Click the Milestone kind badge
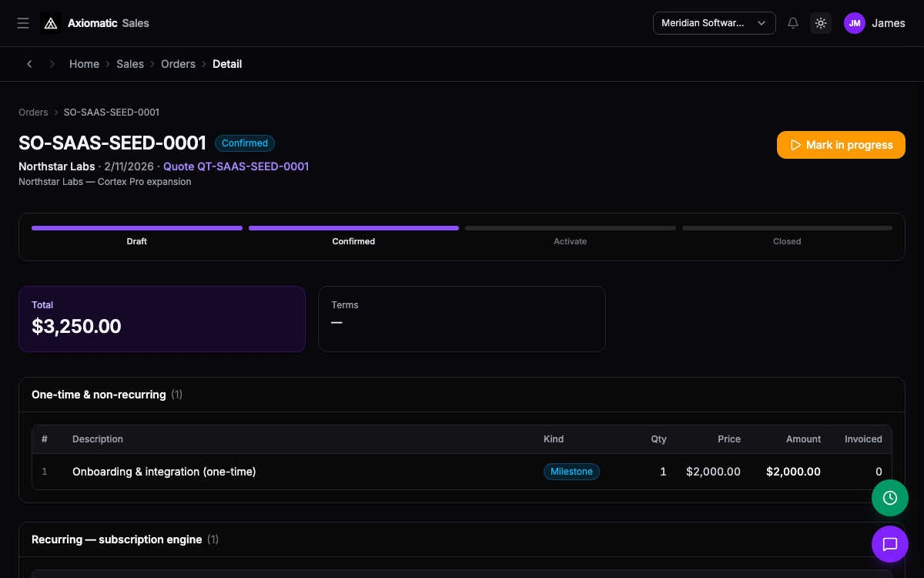The width and height of the screenshot is (924, 578). 571,472
